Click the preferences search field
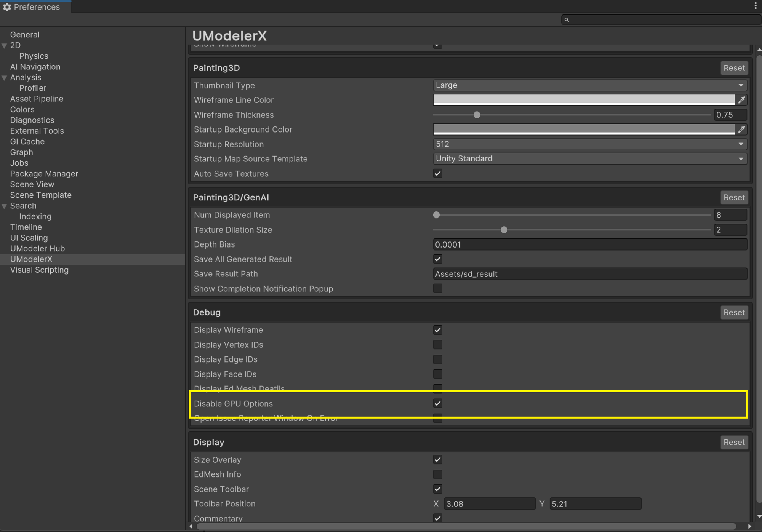This screenshot has height=532, width=762. (x=661, y=20)
